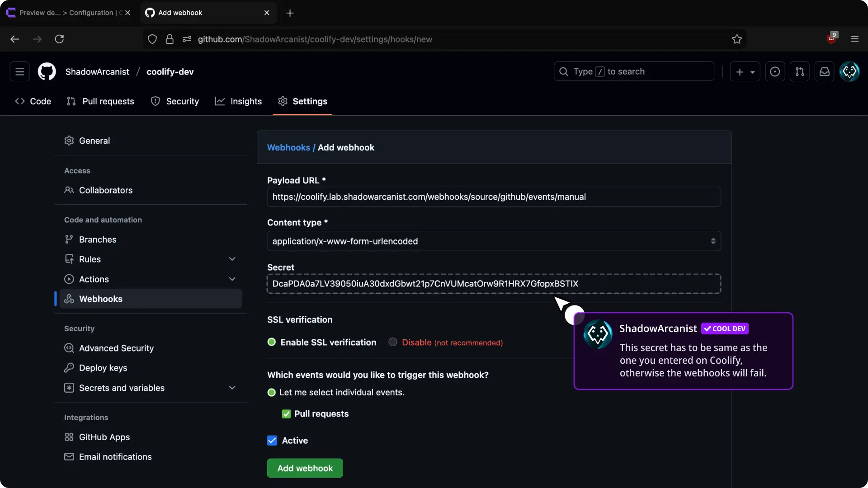Open the Pull requests repository tab
Image resolution: width=868 pixels, height=488 pixels.
tap(100, 102)
